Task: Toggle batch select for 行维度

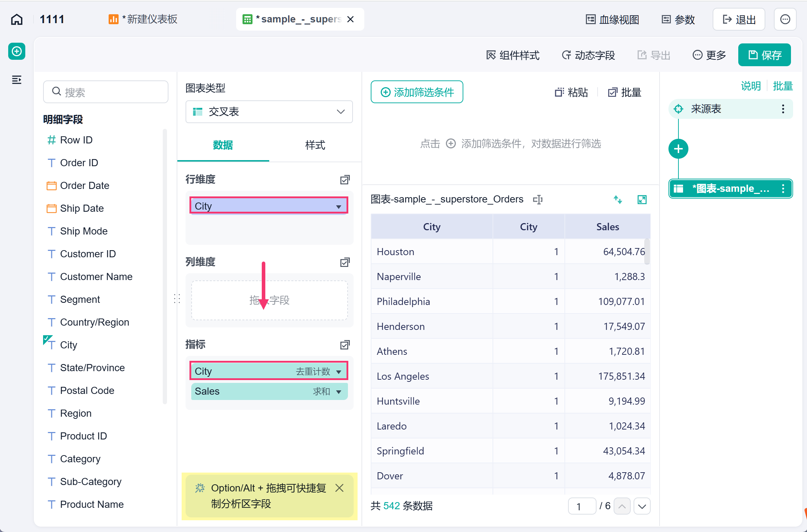Action: coord(345,180)
